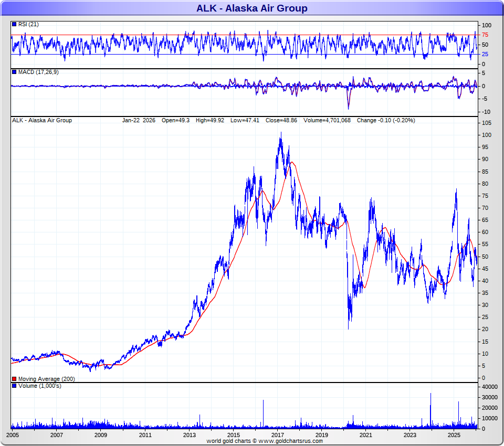Click the MACD axis label -10
504x446 pixels.
click(486, 112)
